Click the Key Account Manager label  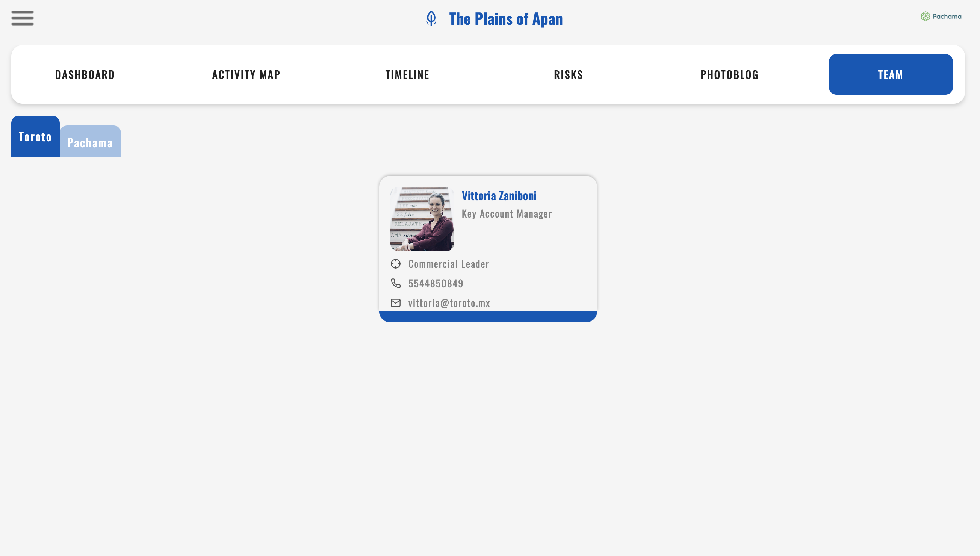coord(507,214)
